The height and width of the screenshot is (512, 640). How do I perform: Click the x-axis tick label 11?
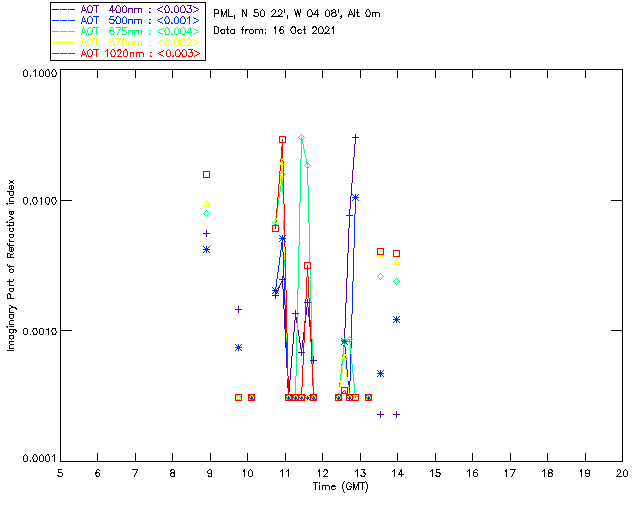(x=285, y=473)
